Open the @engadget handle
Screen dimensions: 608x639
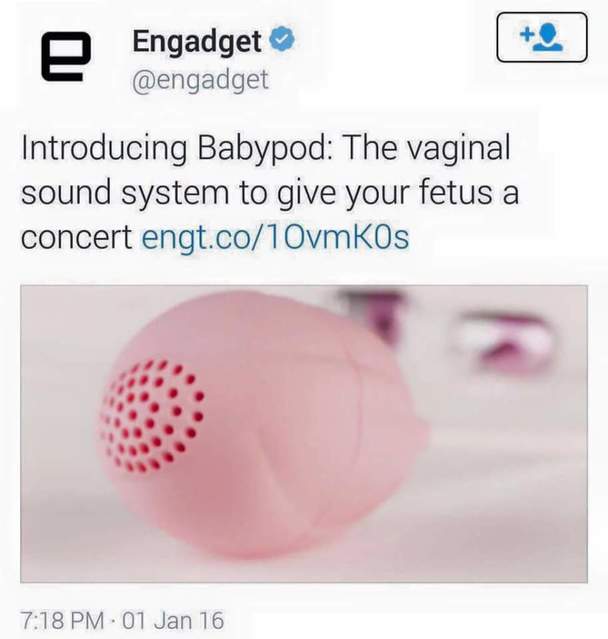[x=200, y=80]
